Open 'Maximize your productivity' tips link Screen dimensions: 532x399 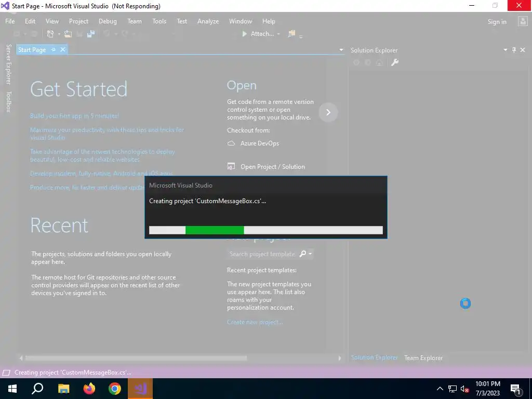[x=107, y=134]
